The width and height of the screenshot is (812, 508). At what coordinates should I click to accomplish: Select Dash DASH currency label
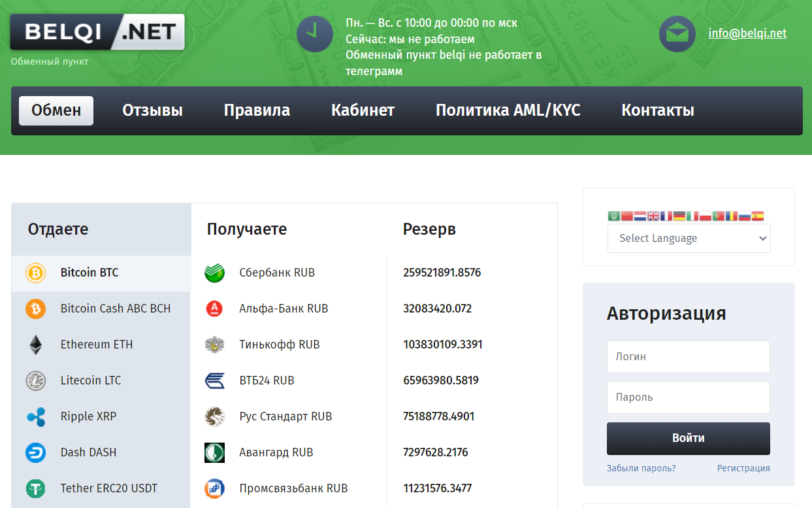click(88, 452)
